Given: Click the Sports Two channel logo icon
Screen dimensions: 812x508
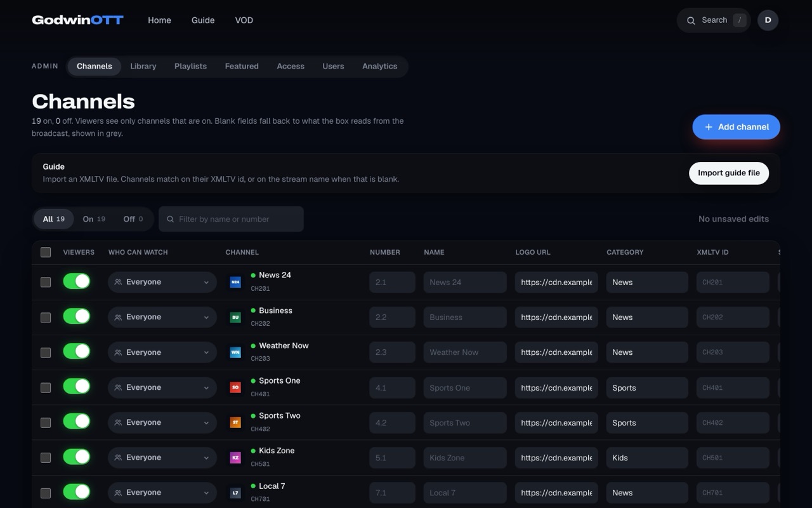Looking at the screenshot, I should point(235,422).
